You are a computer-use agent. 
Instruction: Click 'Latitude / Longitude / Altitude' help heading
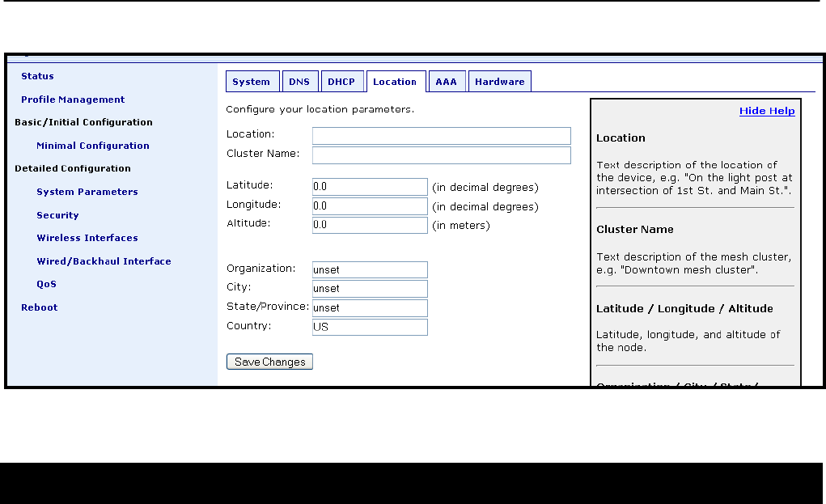tap(684, 308)
